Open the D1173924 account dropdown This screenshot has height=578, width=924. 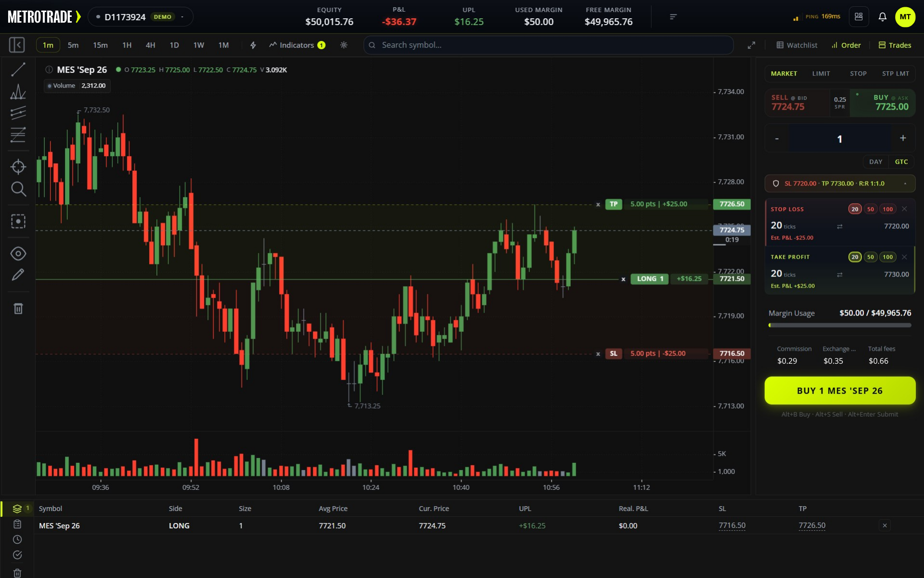coord(141,17)
